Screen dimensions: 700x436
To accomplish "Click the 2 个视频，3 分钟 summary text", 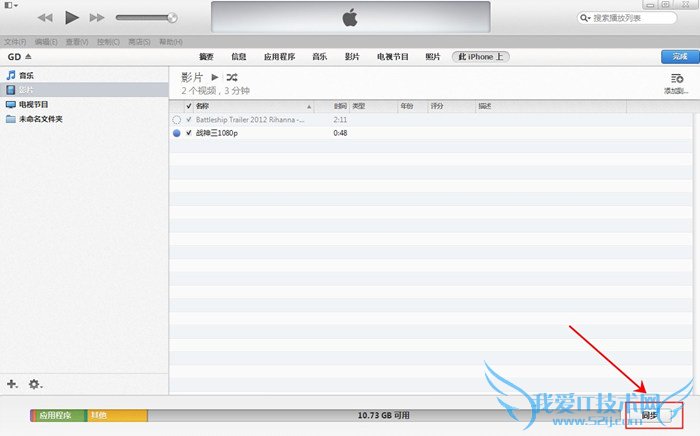I will pos(215,91).
